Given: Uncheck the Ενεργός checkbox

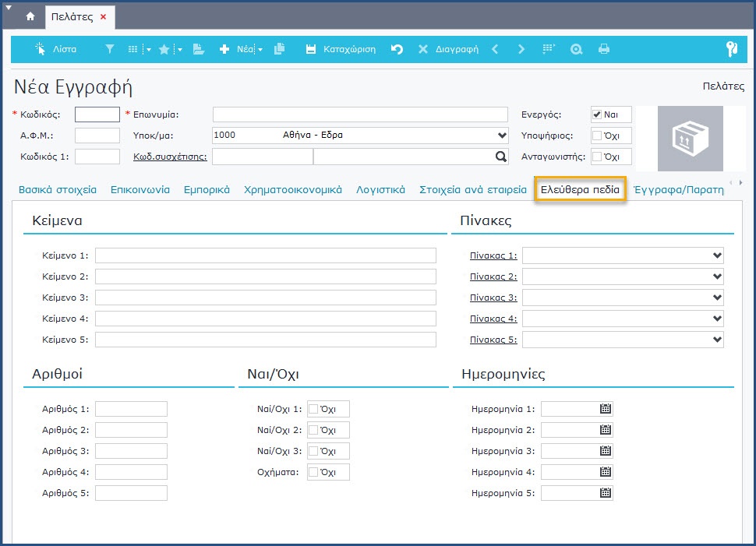Looking at the screenshot, I should 597,114.
